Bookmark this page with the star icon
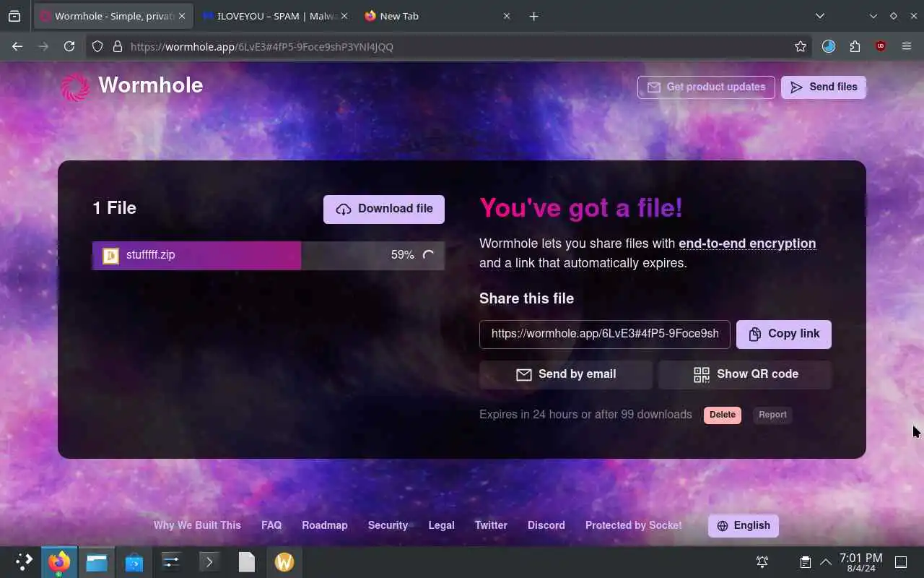The image size is (924, 578). pyautogui.click(x=800, y=46)
